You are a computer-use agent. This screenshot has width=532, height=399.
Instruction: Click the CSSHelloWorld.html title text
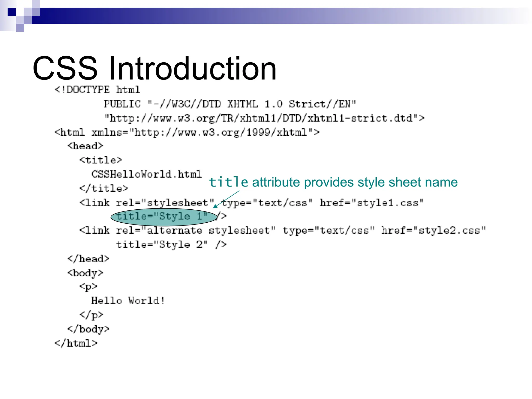tap(147, 174)
